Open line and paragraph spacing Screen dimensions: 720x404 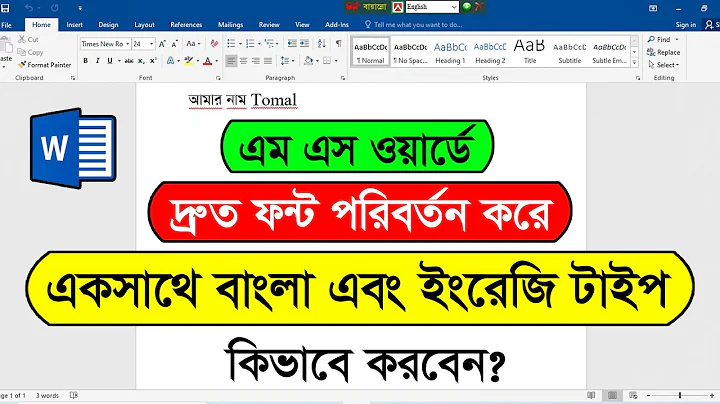[285, 61]
